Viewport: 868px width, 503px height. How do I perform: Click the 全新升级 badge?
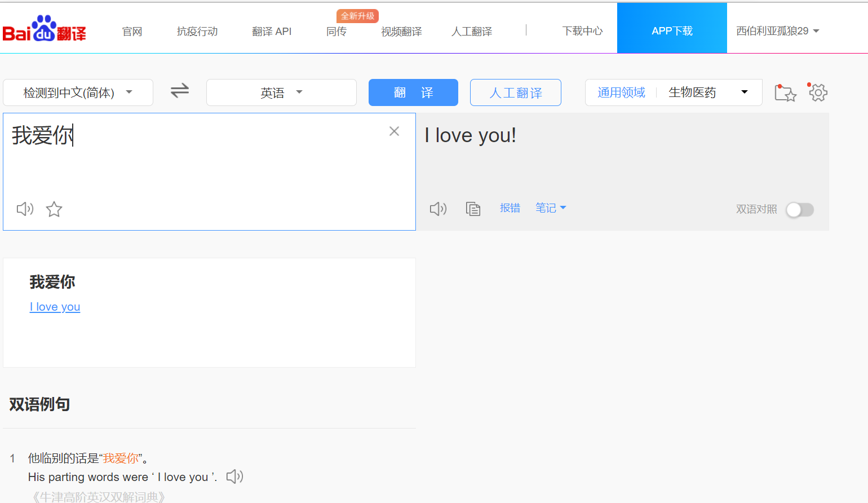coord(357,16)
